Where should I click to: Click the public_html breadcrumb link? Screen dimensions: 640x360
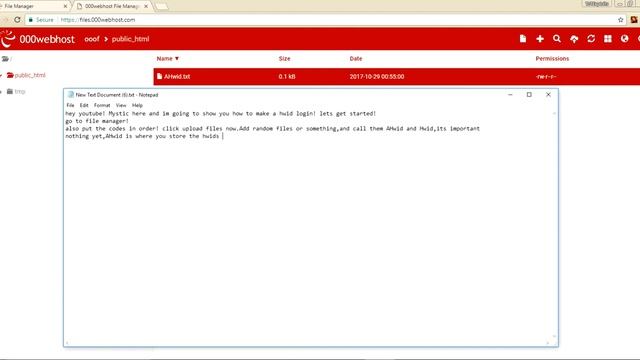(130, 39)
